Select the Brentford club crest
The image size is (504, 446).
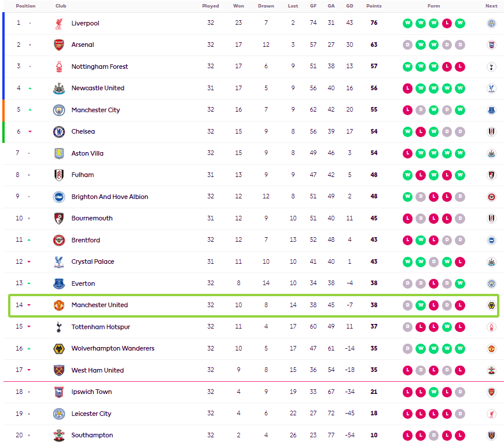click(x=59, y=240)
